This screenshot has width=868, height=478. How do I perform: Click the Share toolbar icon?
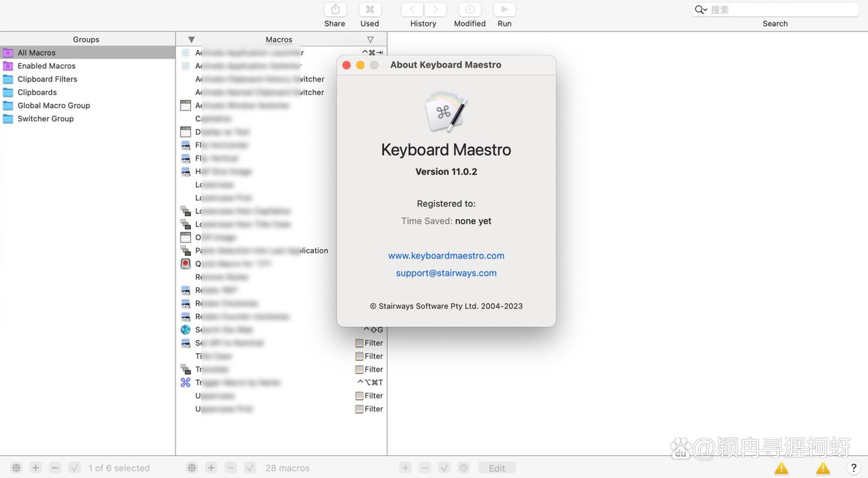(335, 10)
